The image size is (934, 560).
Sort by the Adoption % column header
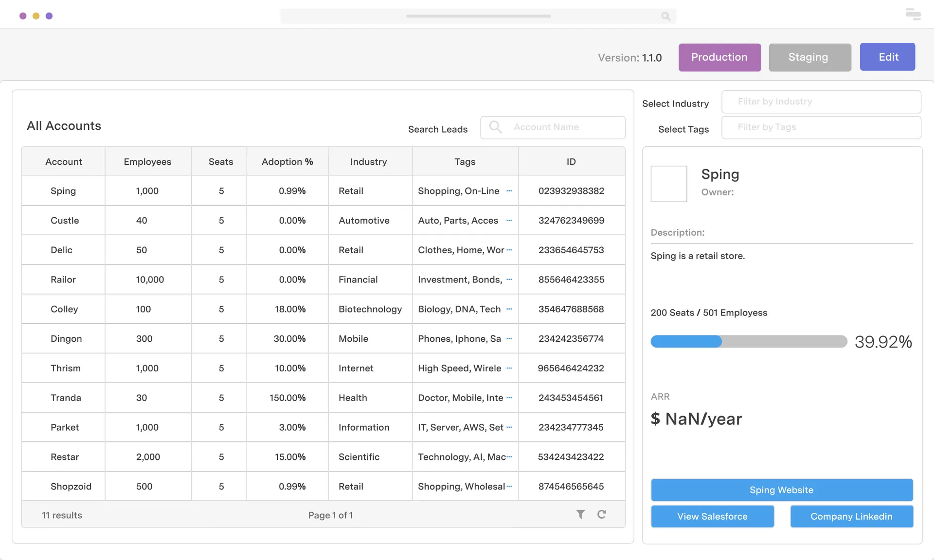287,161
